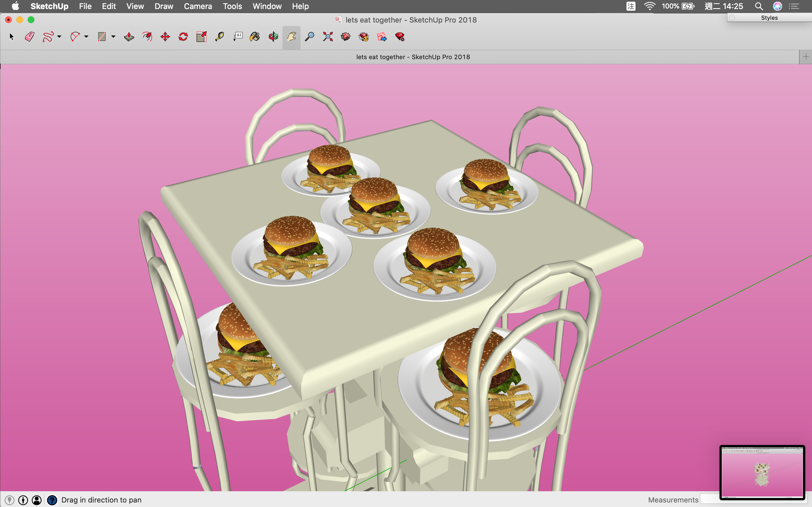This screenshot has width=812, height=507.
Task: Open the Extension Manager ruby icon
Action: pyautogui.click(x=400, y=37)
